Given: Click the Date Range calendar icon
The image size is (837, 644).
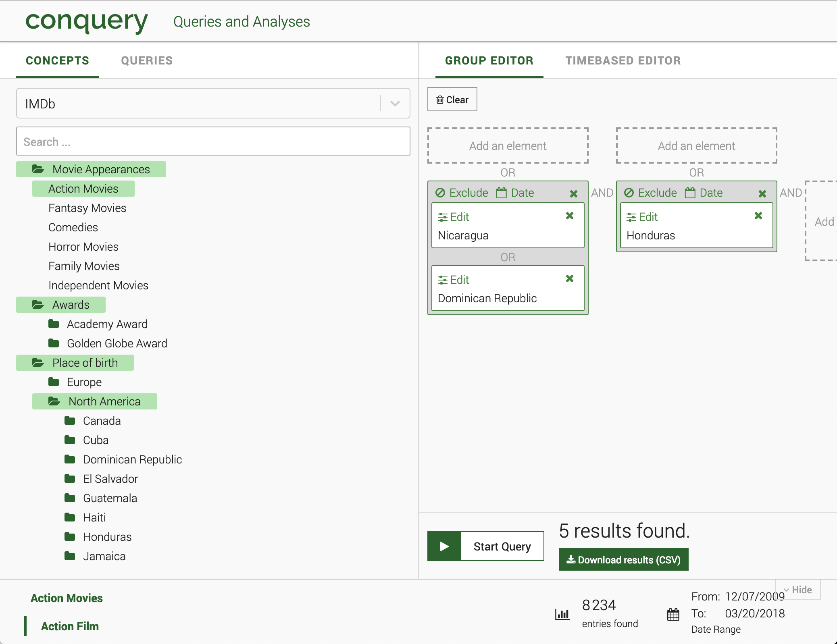Looking at the screenshot, I should [x=673, y=614].
